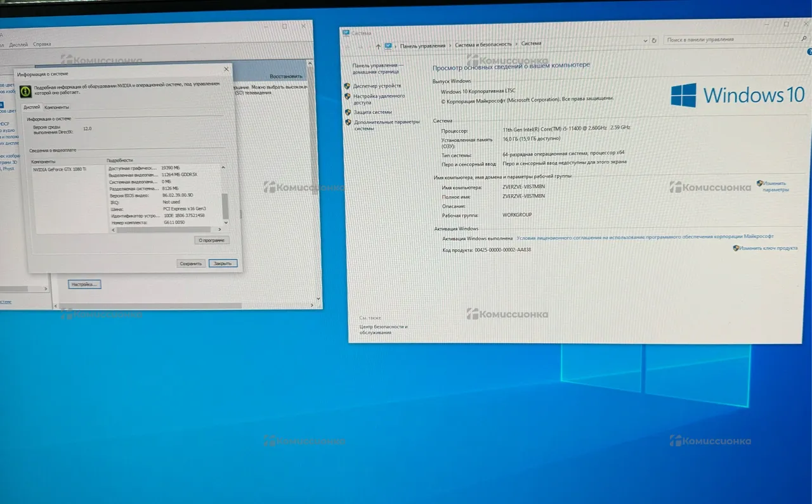Click the PCI Express x16 Gen3 value
The image size is (812, 504).
click(x=185, y=209)
